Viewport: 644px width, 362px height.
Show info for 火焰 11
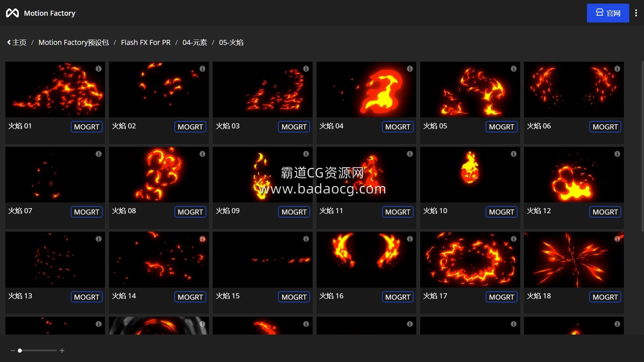[410, 154]
